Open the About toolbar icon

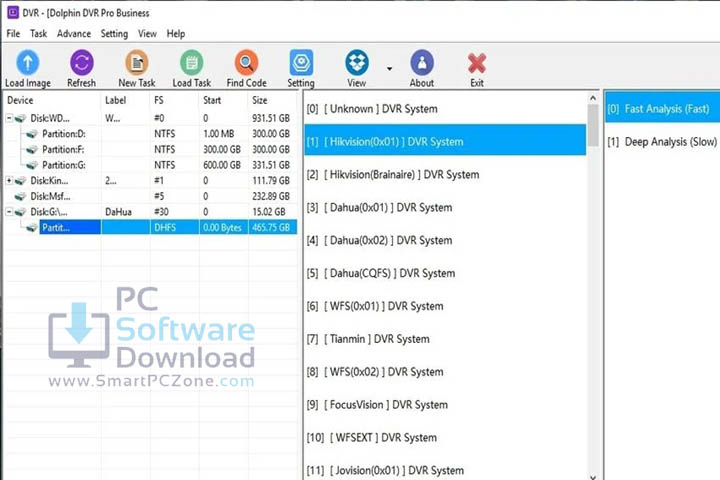click(422, 63)
